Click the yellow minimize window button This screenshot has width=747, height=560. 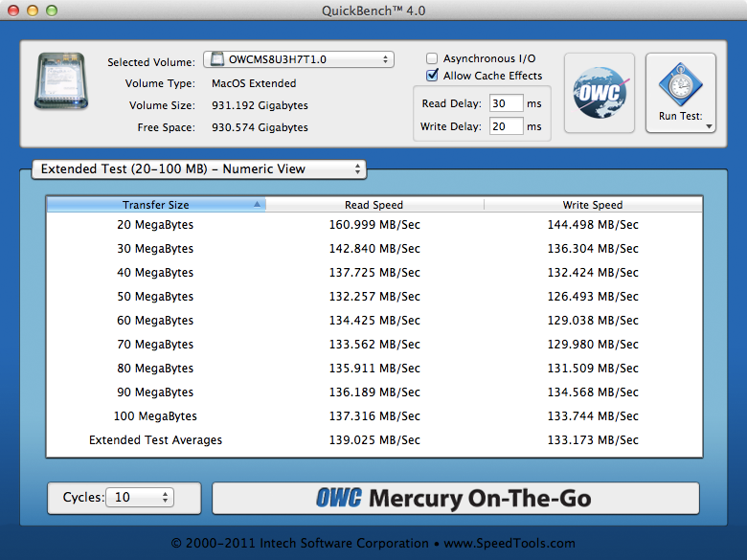33,11
